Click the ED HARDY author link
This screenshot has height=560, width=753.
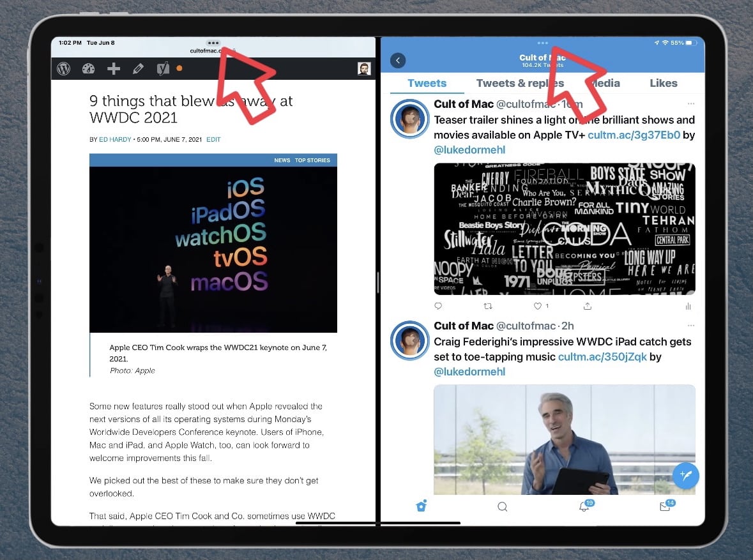point(114,139)
